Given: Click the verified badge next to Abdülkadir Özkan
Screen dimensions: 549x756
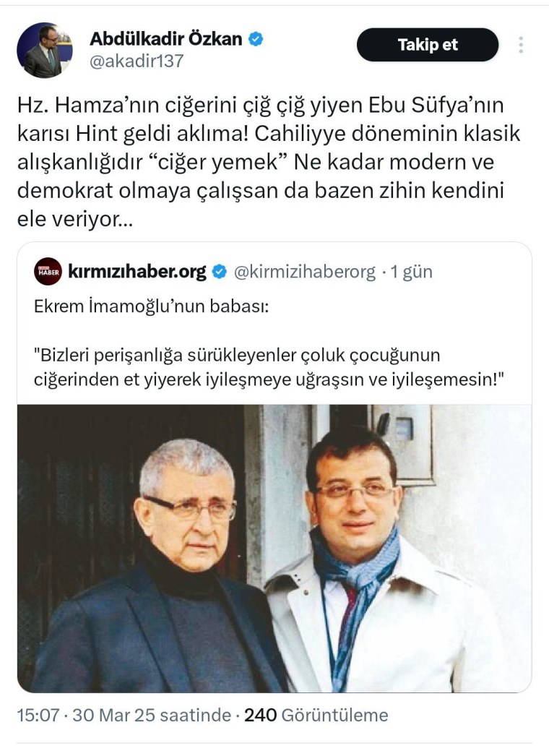Looking at the screenshot, I should pyautogui.click(x=256, y=39).
